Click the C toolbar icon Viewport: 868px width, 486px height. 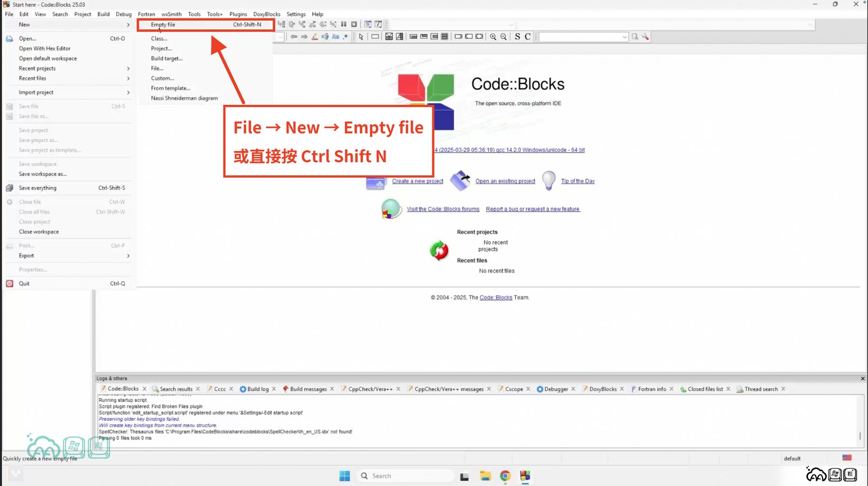click(527, 36)
